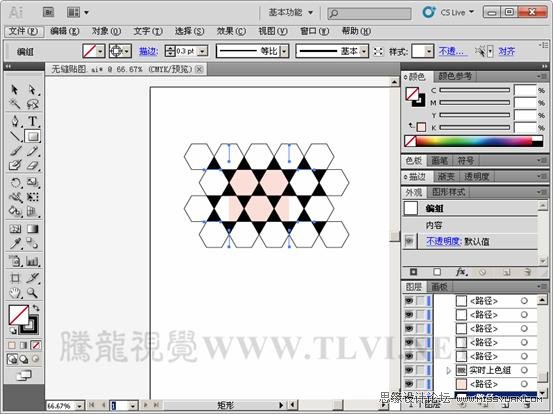The image size is (553, 414).
Task: Hide the pink-filled <路径> layer
Action: (409, 384)
